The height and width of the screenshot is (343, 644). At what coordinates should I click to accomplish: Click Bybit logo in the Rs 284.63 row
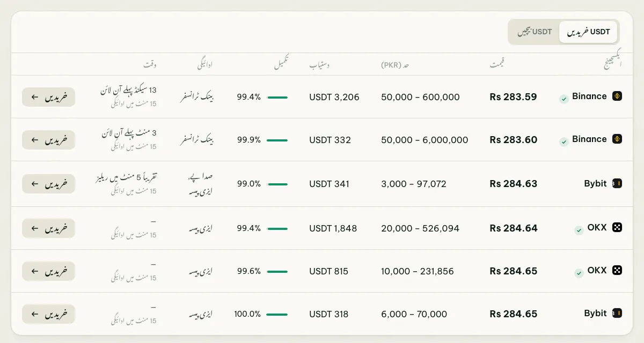(x=617, y=183)
